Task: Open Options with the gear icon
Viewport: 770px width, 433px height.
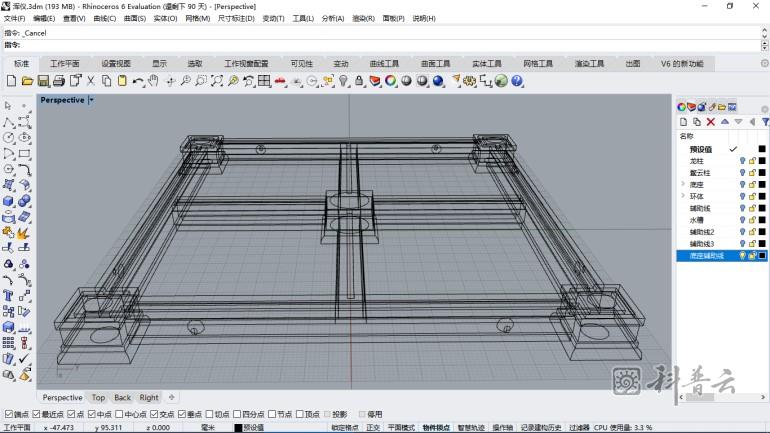Action: [x=469, y=81]
